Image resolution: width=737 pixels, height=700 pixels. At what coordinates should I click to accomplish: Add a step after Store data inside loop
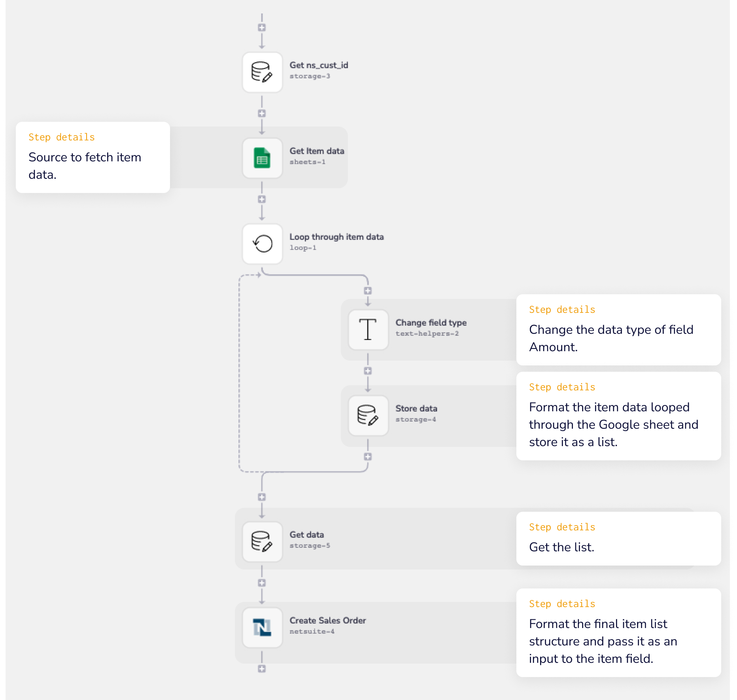click(x=368, y=457)
